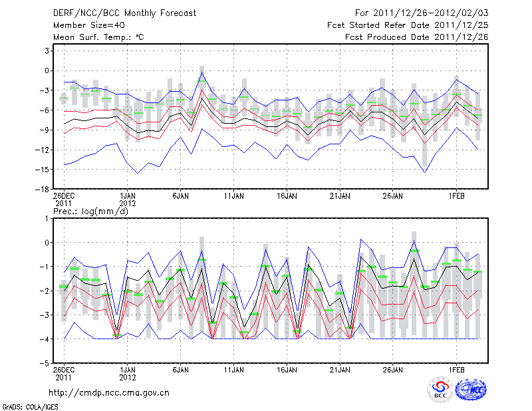
Task: Click 21JAN tick on the precipitation chart
Action: (x=340, y=369)
